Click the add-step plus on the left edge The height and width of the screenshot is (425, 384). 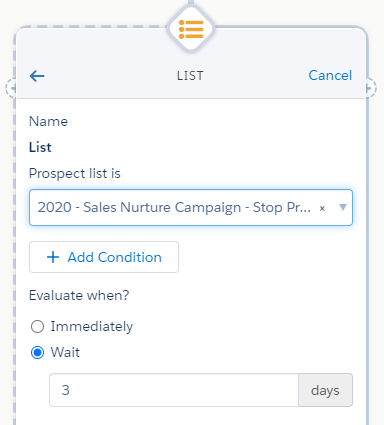(11, 88)
